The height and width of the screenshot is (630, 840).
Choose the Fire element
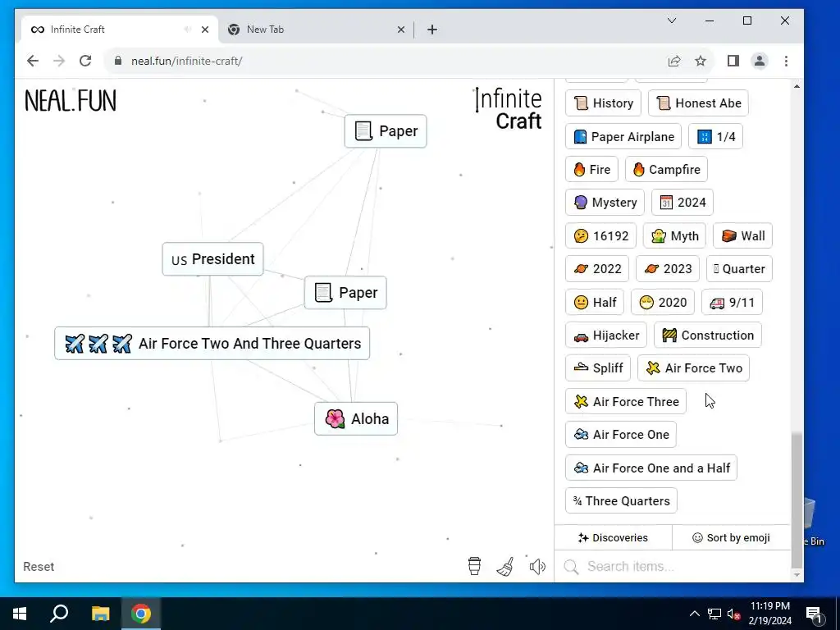592,169
